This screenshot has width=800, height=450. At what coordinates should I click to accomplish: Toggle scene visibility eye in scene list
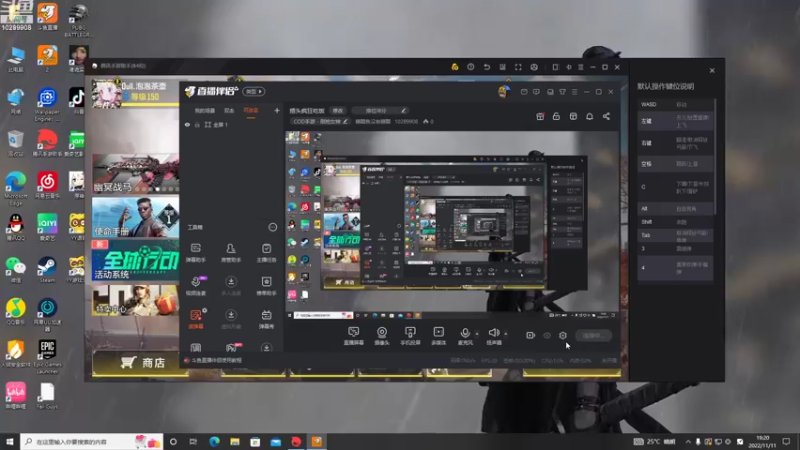pyautogui.click(x=187, y=124)
